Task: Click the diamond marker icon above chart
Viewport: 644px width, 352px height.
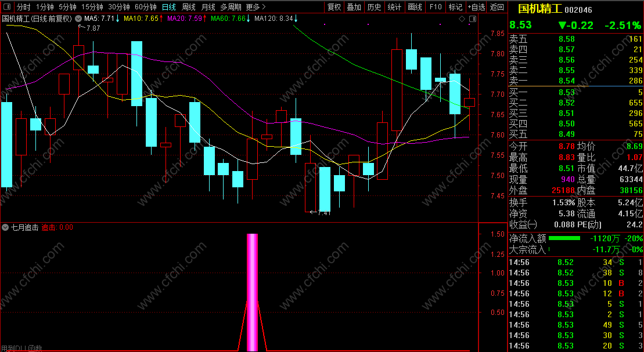Action: point(462,19)
